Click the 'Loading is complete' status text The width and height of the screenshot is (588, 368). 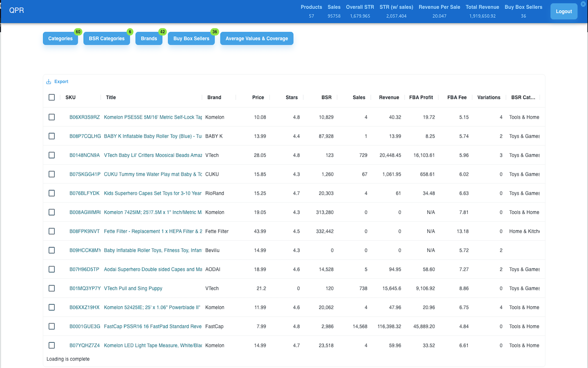pos(68,359)
